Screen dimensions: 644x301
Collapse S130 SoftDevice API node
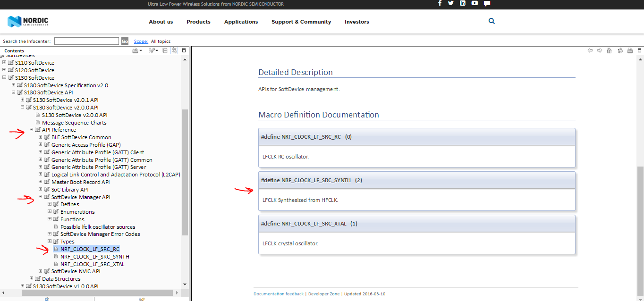14,92
